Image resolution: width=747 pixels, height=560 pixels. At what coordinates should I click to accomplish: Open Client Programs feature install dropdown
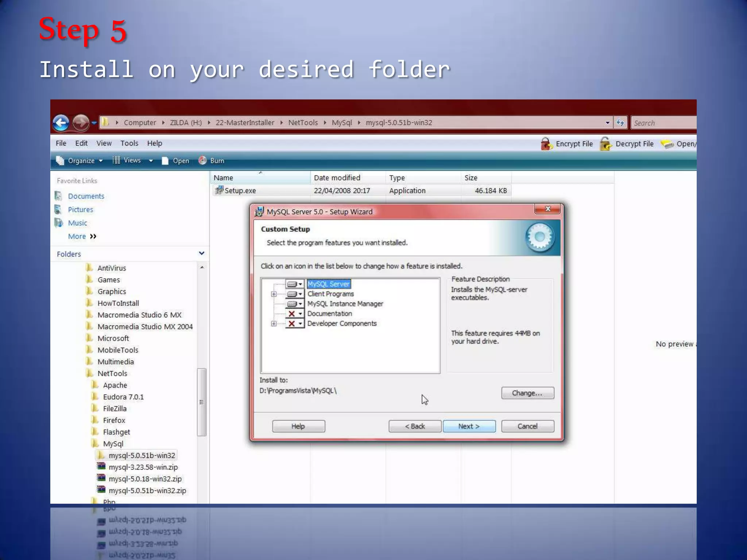(295, 294)
